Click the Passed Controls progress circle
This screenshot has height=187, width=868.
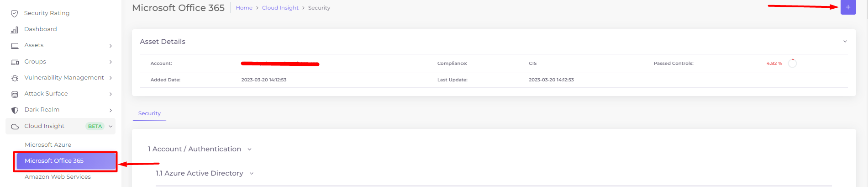tap(792, 63)
